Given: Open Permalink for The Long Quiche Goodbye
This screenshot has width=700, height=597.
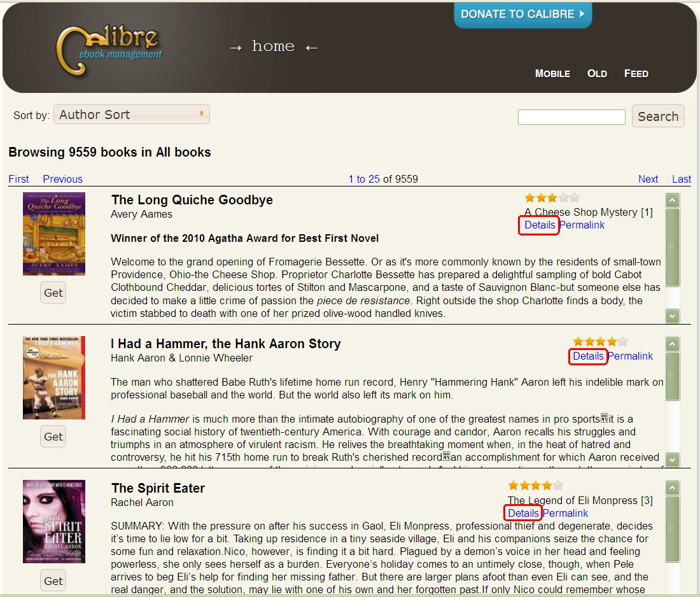Looking at the screenshot, I should coord(582,225).
